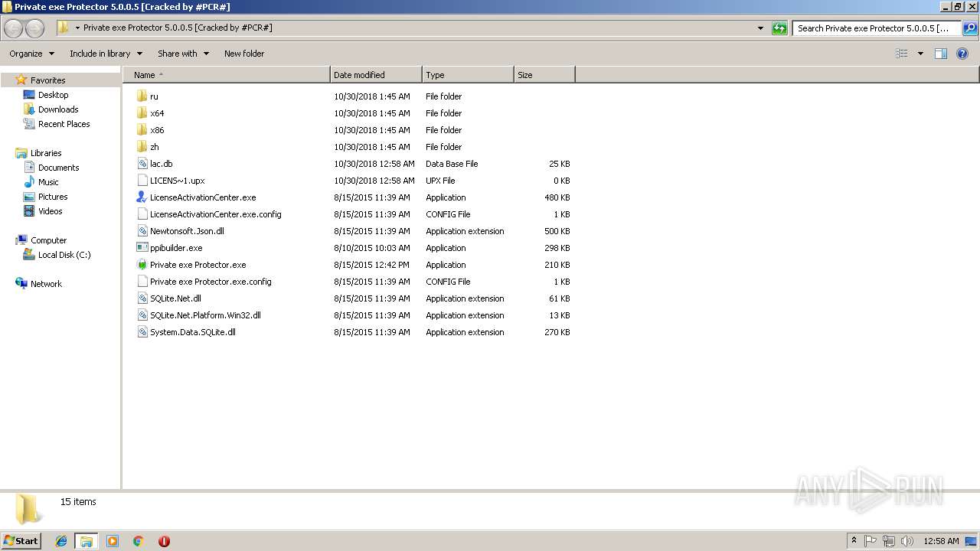The image size is (980, 551).
Task: Expand address bar history dropdown
Action: coord(760,28)
